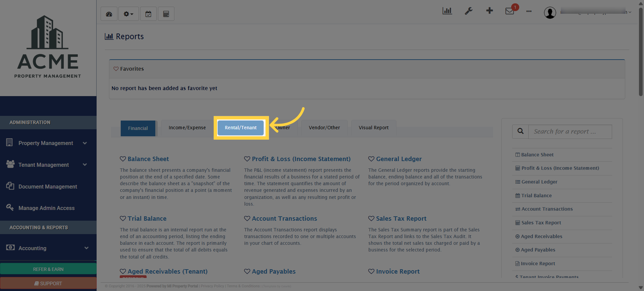Favorite the Profit & Loss report heart
The width and height of the screenshot is (644, 291).
tap(247, 159)
